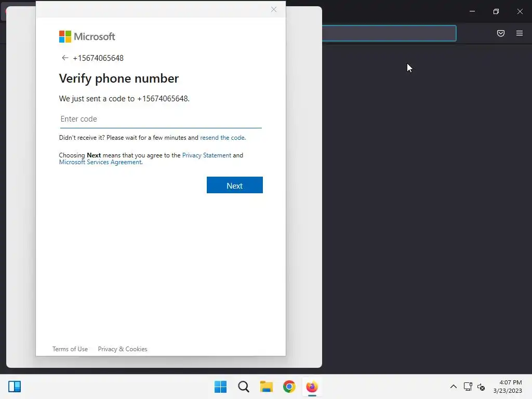Open the clock showing 4:07 PM
The height and width of the screenshot is (399, 532).
(508, 387)
